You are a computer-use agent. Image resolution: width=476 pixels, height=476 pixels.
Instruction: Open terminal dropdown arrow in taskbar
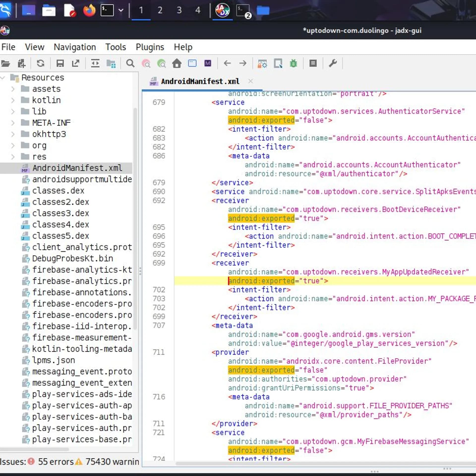pos(121,10)
